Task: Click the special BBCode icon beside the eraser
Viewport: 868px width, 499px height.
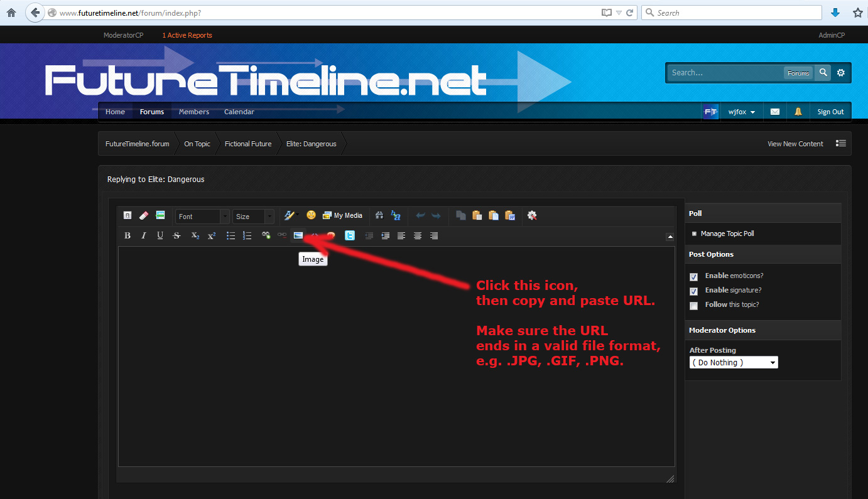Action: [160, 215]
